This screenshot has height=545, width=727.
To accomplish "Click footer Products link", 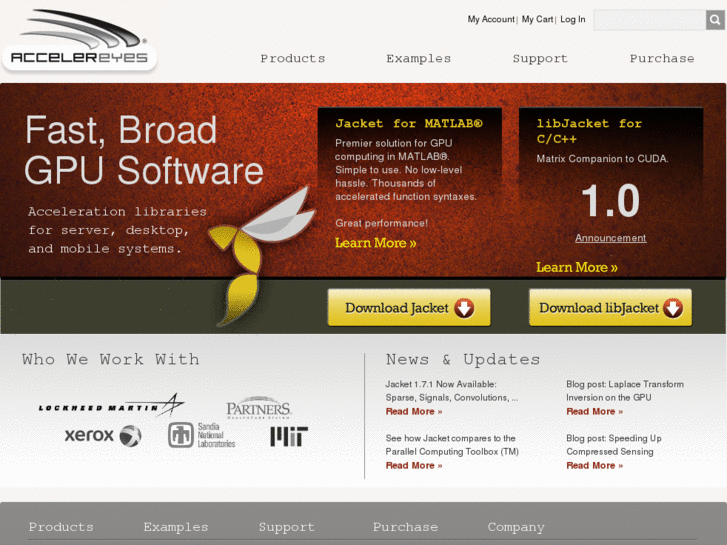I will pyautogui.click(x=61, y=527).
